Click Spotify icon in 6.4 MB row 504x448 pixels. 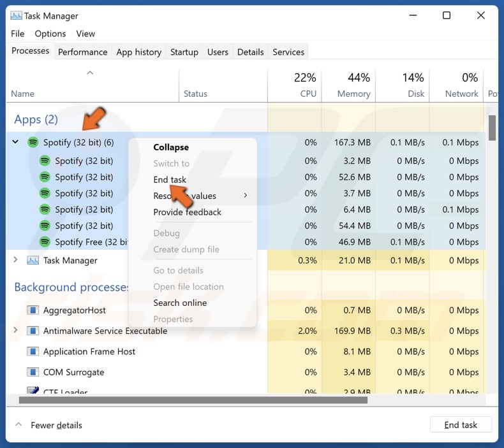click(x=45, y=210)
